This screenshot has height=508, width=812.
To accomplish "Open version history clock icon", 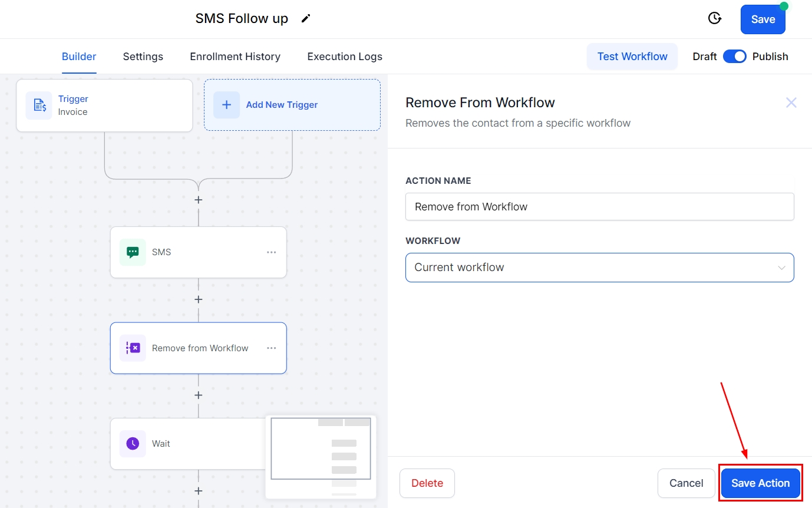I will click(x=714, y=19).
